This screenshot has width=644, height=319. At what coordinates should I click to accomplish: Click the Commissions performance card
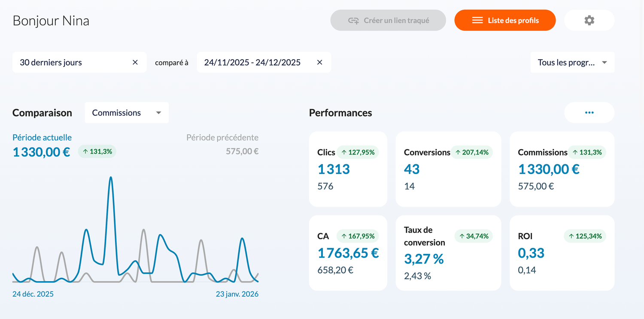pyautogui.click(x=562, y=169)
